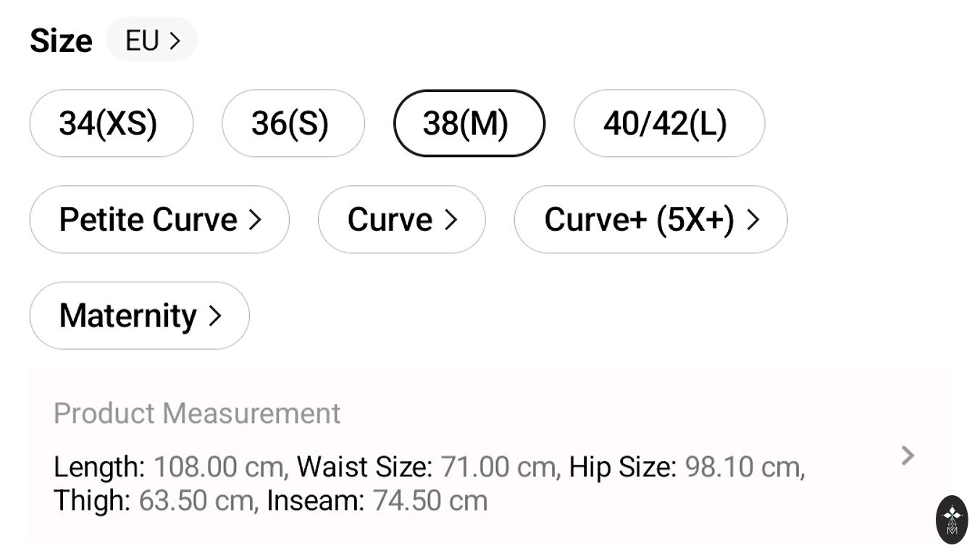Screen dimensions: 980x556
Task: Click the Length 108.00 cm measurement
Action: click(x=171, y=467)
